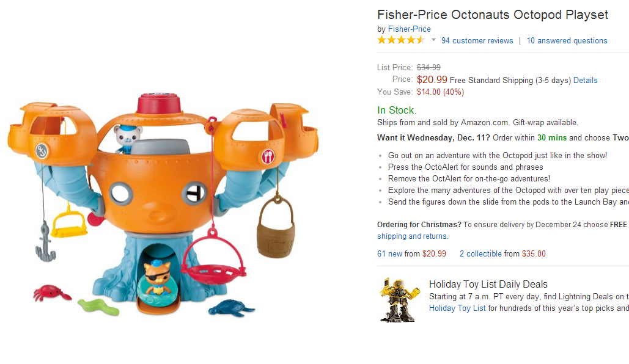
Task: Expand the ratings dropdown arrow beside stars
Action: (x=433, y=40)
